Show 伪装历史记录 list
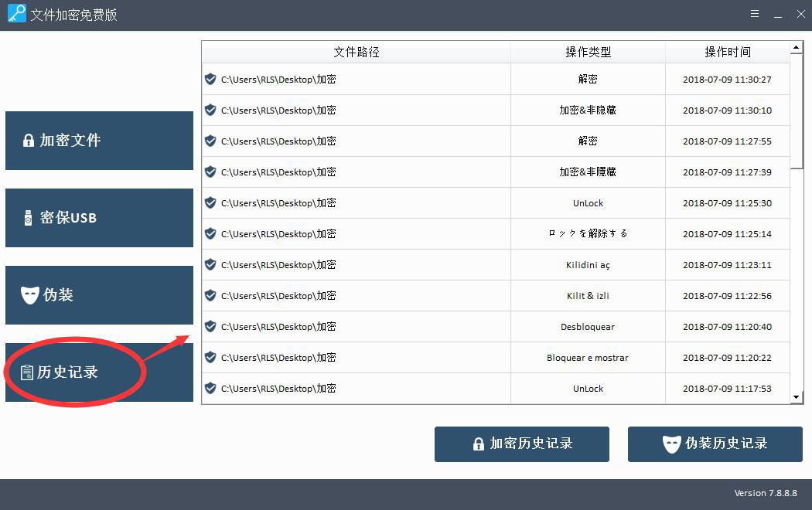 (x=715, y=444)
